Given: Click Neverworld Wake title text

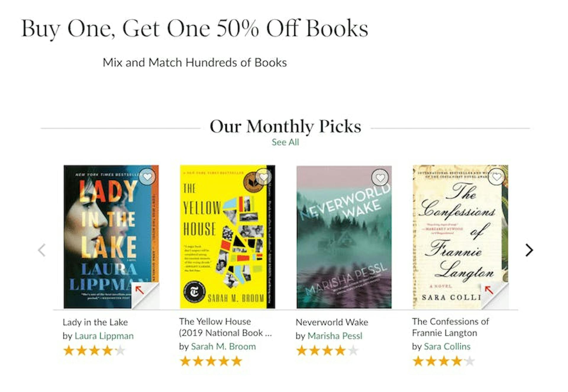Looking at the screenshot, I should tap(332, 322).
